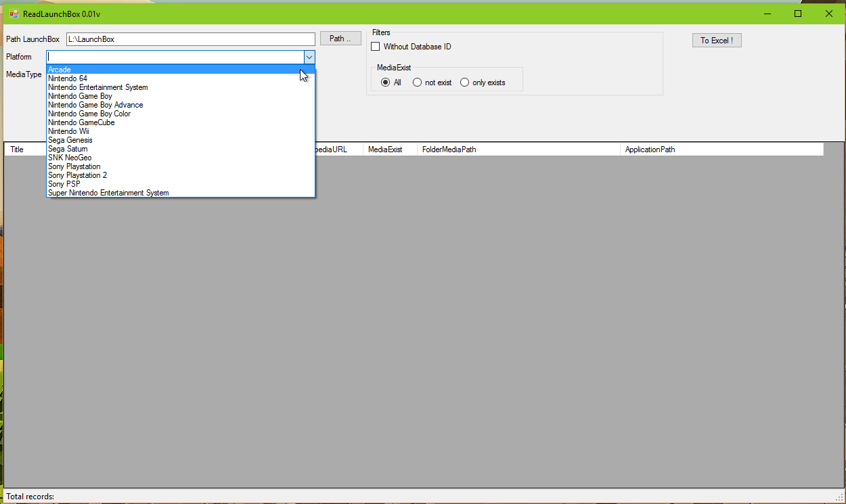Pick Sega Genesis in the dropdown list

[x=181, y=140]
